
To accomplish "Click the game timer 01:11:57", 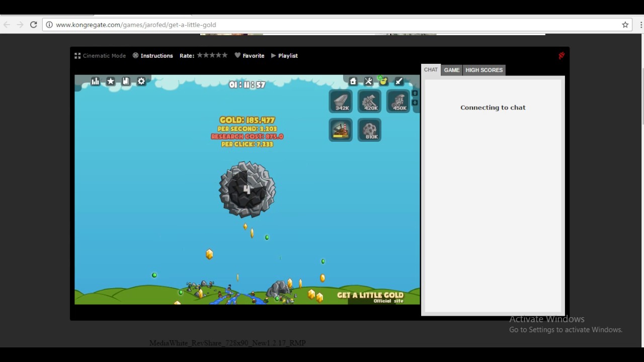I will (247, 85).
